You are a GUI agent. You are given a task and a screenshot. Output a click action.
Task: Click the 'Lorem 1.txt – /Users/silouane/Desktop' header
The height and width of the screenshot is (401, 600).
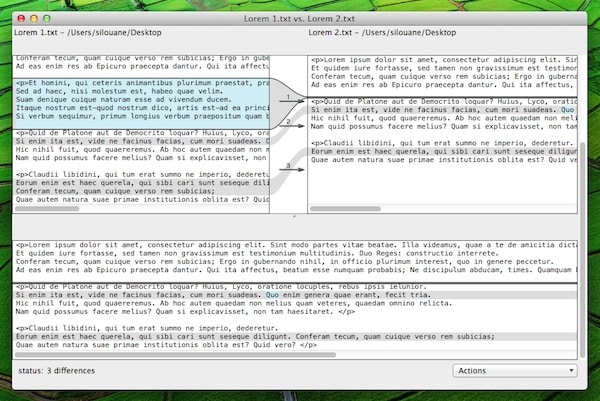tap(88, 33)
